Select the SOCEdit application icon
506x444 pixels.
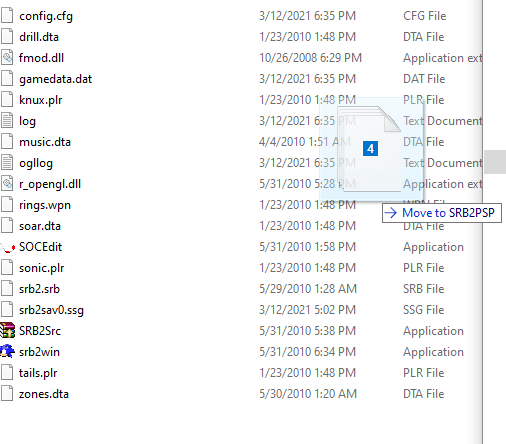click(x=7, y=247)
